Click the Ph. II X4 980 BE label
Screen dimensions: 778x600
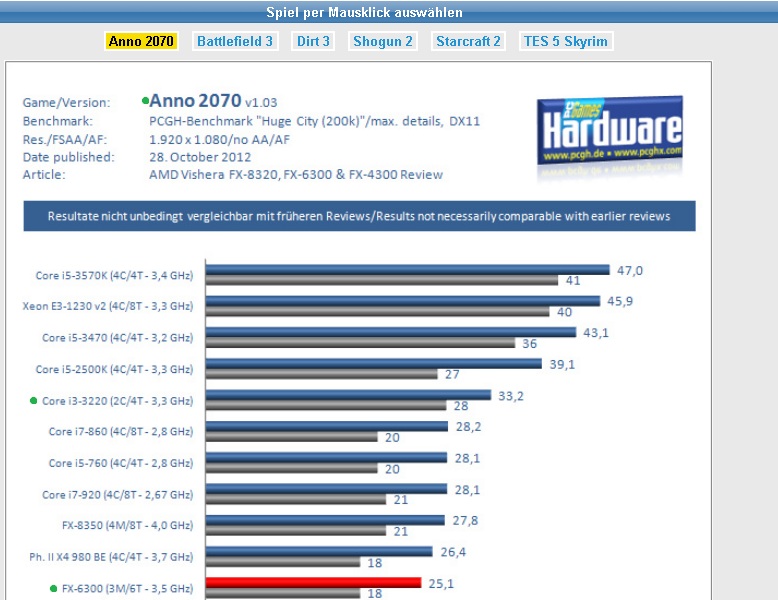click(x=111, y=557)
